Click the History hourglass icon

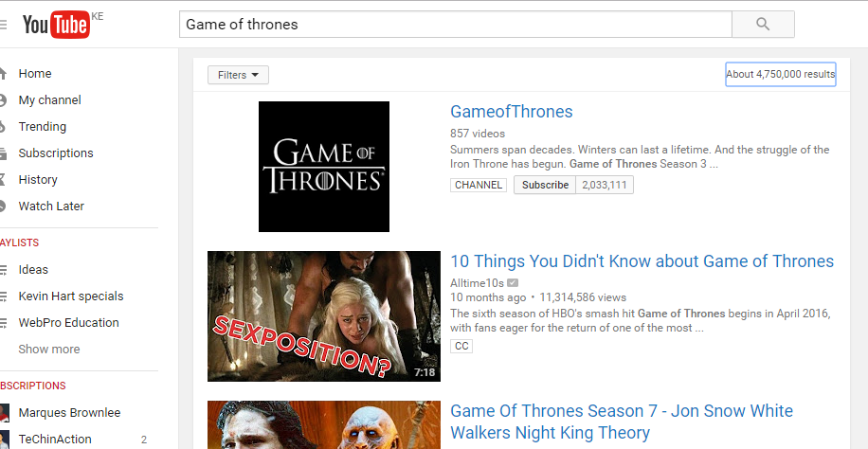4,180
